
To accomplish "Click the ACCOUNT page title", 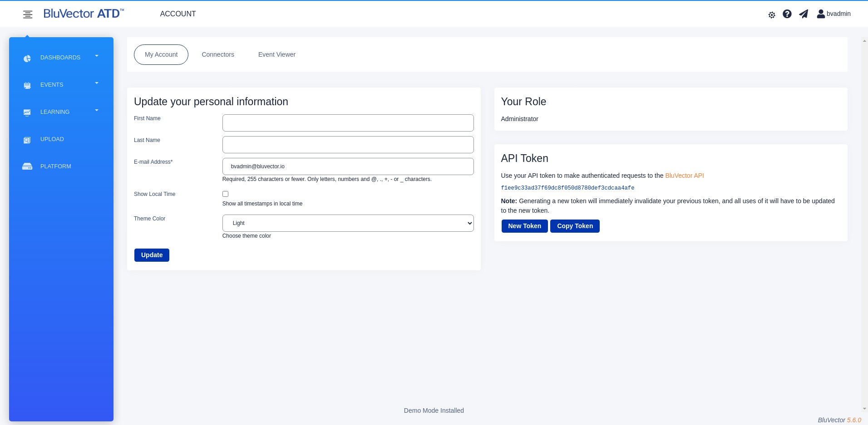I will (178, 14).
